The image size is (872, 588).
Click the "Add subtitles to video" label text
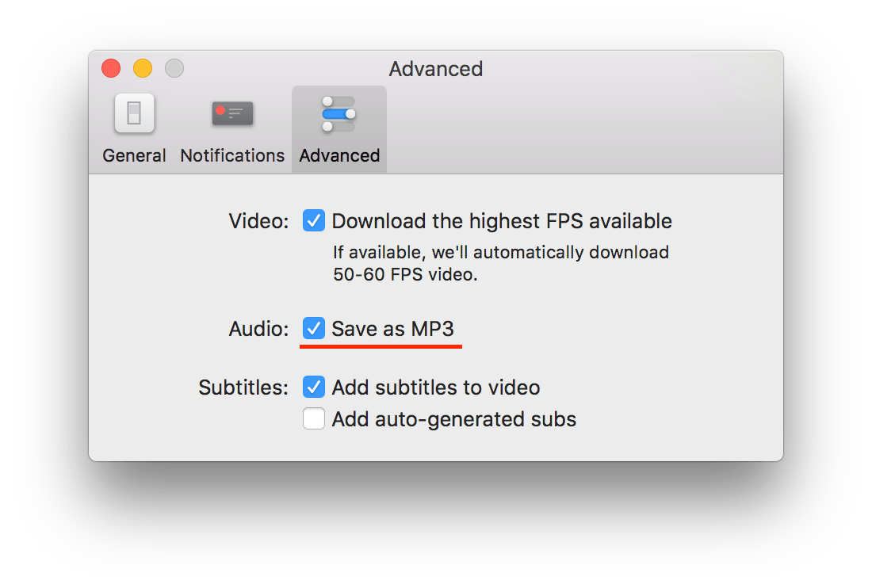click(436, 388)
